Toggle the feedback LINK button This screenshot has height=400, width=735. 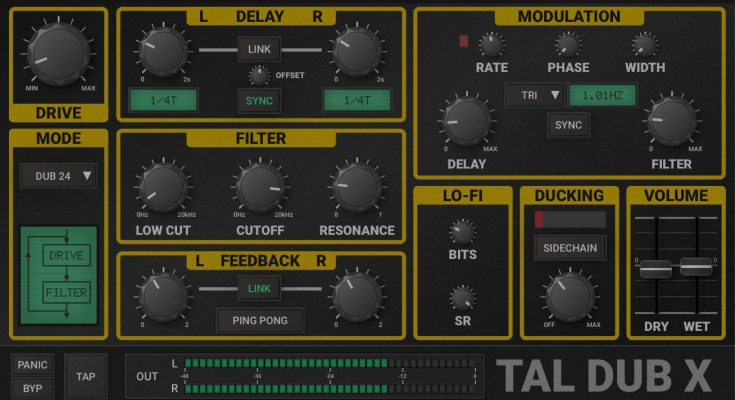tap(259, 289)
